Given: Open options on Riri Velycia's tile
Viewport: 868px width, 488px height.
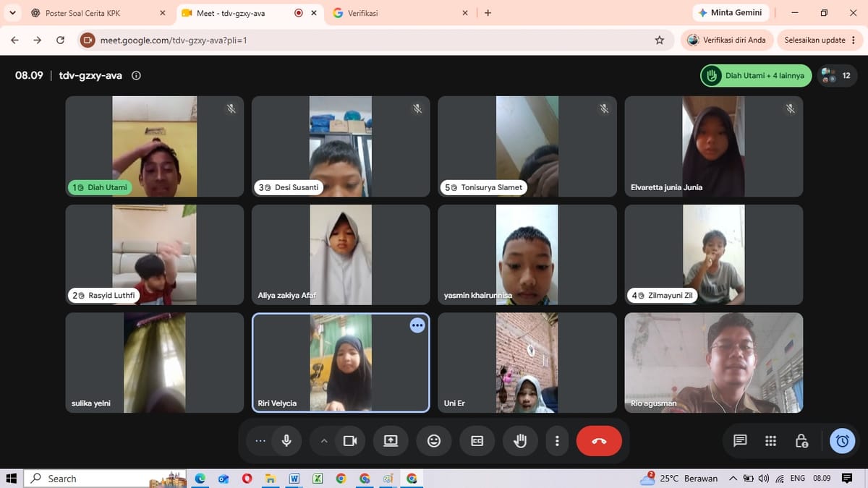Looking at the screenshot, I should 417,325.
